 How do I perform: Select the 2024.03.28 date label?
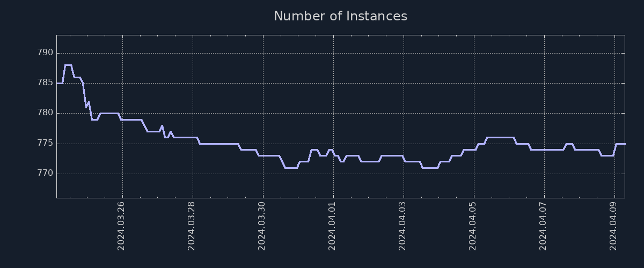click(x=192, y=226)
